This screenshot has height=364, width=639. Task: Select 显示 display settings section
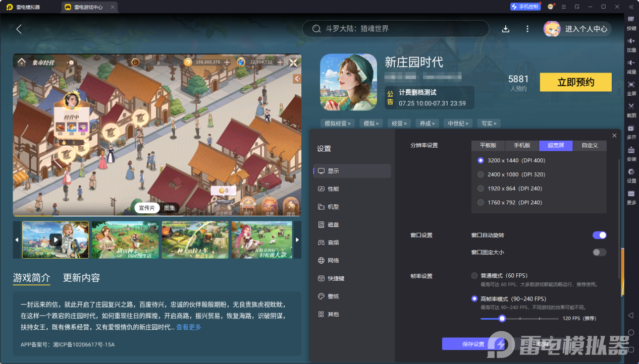pos(352,171)
